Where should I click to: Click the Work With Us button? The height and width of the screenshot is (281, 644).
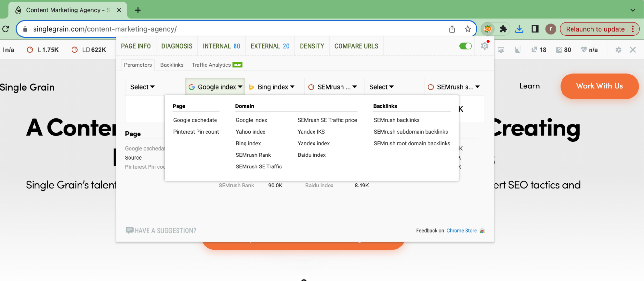[600, 86]
